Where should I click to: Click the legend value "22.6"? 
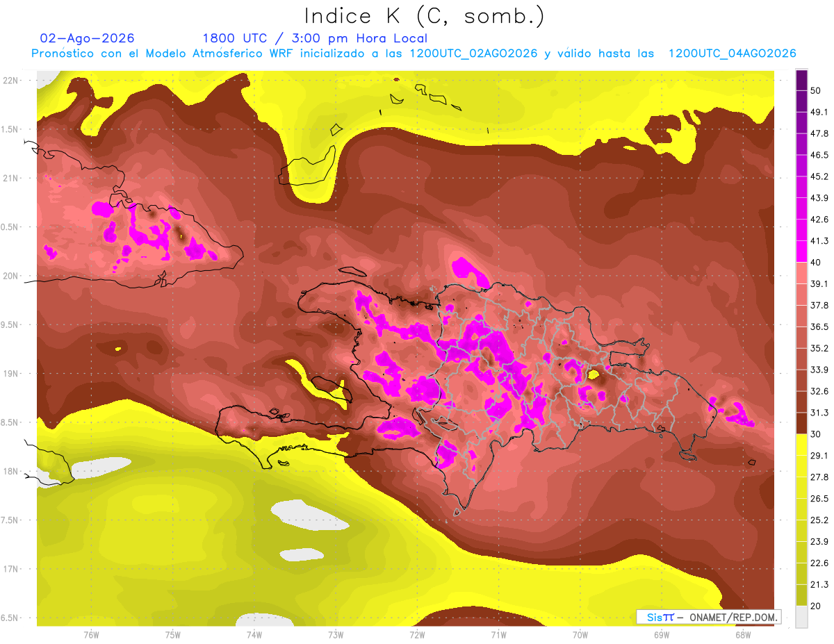[820, 563]
